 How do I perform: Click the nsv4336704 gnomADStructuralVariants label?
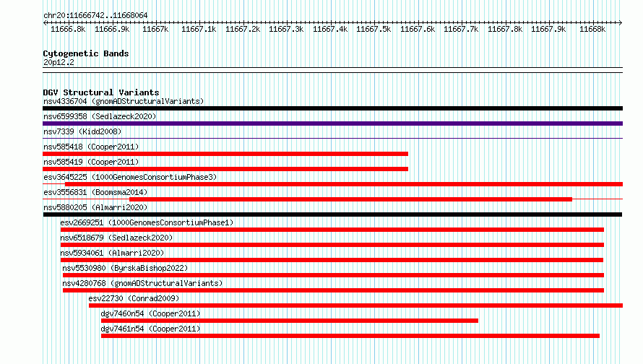[x=124, y=101]
